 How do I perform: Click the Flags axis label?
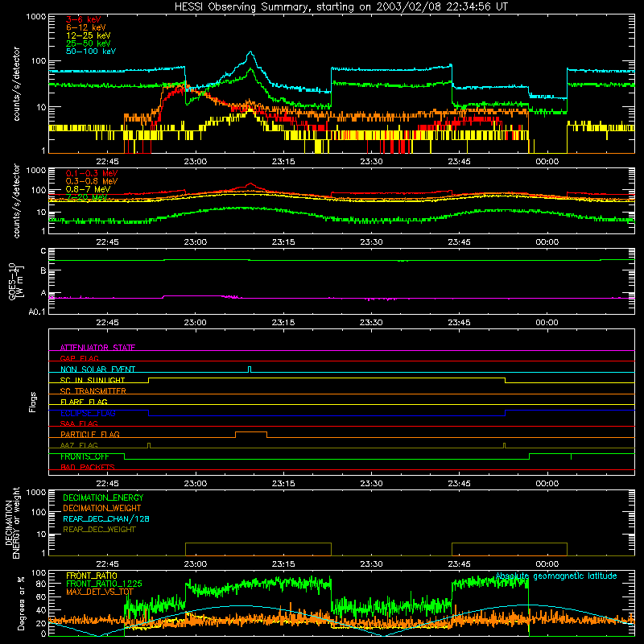click(x=33, y=402)
